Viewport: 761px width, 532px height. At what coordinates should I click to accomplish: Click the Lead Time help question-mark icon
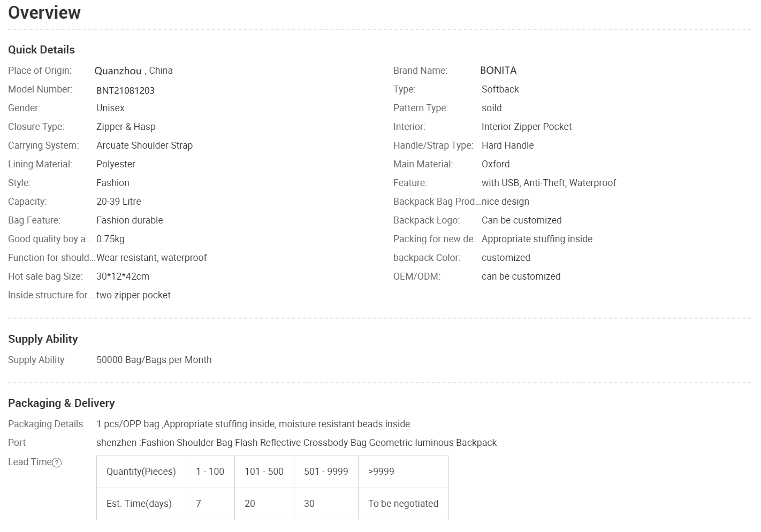57,463
